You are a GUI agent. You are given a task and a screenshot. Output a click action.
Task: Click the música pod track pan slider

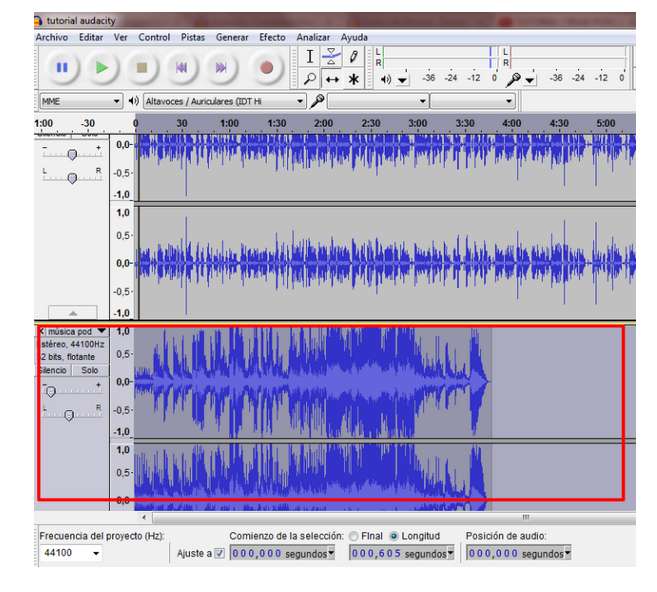[69, 415]
